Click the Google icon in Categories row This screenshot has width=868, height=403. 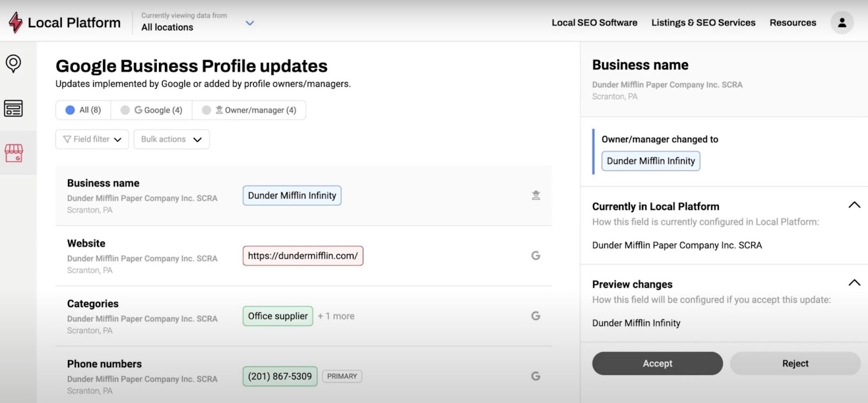click(535, 316)
